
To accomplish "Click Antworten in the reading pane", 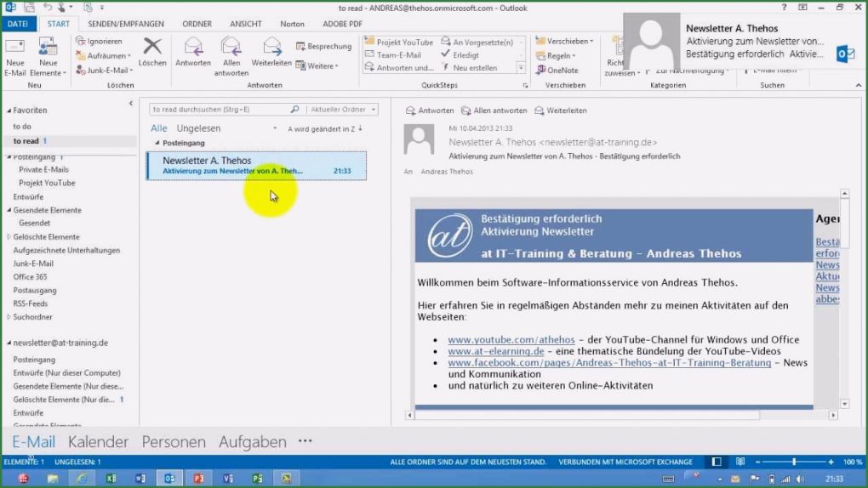I will [x=430, y=111].
